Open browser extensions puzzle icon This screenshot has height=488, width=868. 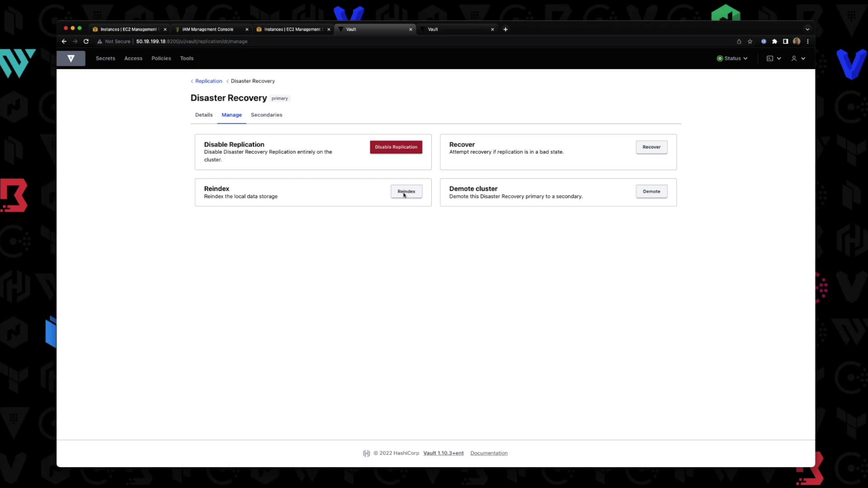pos(774,42)
